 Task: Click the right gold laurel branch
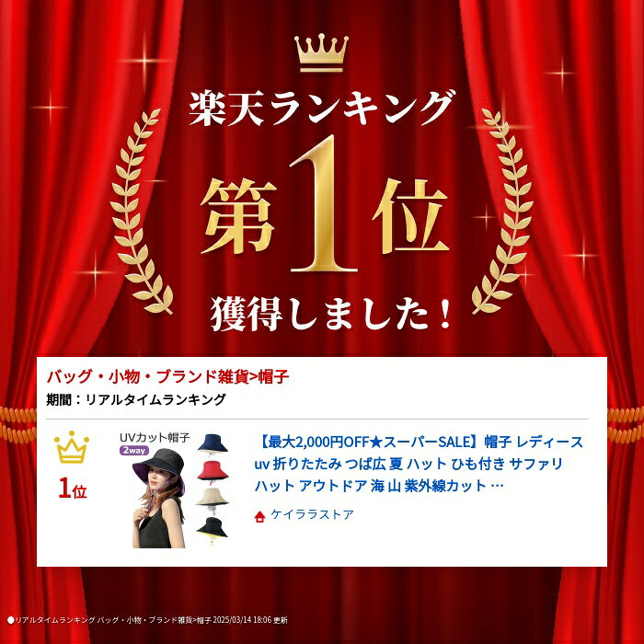[502, 212]
